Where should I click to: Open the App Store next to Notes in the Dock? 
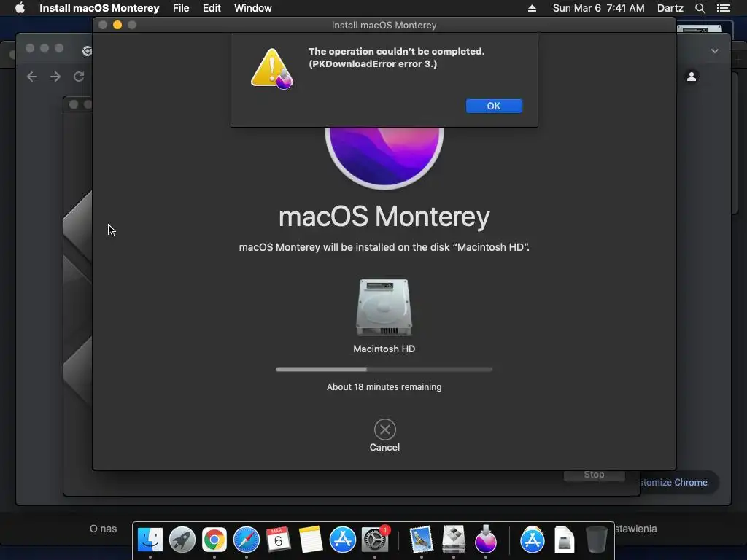[343, 540]
